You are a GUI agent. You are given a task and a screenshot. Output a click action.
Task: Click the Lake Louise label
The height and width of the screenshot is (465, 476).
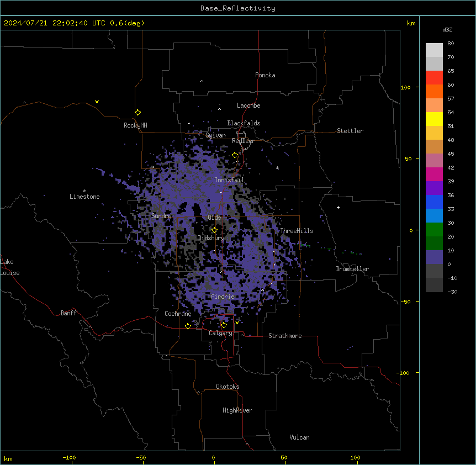9,267
